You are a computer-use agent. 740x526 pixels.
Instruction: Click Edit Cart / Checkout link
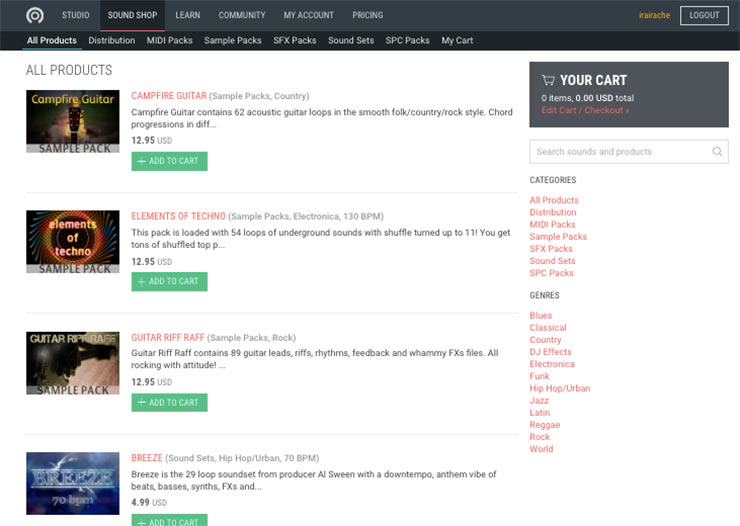click(585, 110)
